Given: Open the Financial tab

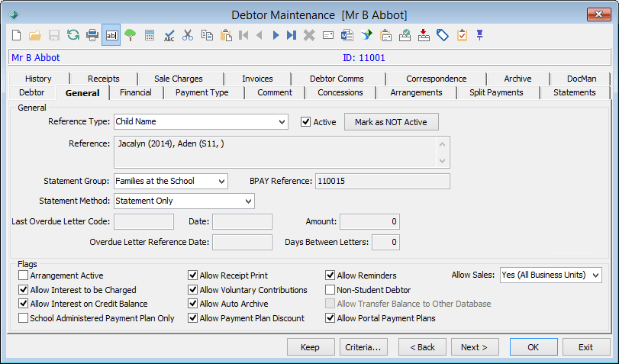Looking at the screenshot, I should coord(136,92).
